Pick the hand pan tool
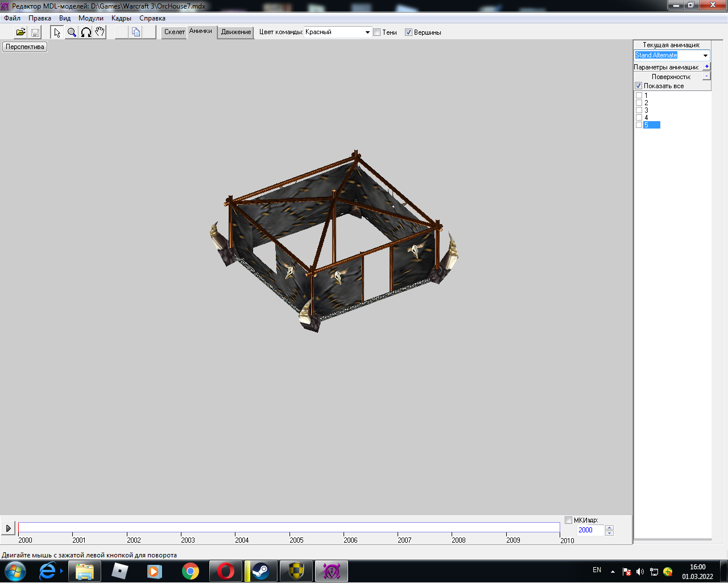The image size is (728, 583). [x=100, y=32]
